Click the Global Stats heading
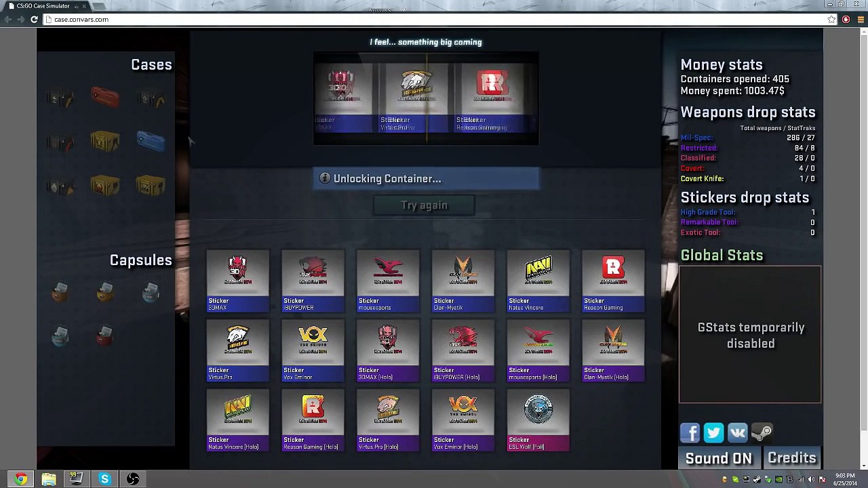Viewport: 868px width, 488px height. tap(722, 256)
